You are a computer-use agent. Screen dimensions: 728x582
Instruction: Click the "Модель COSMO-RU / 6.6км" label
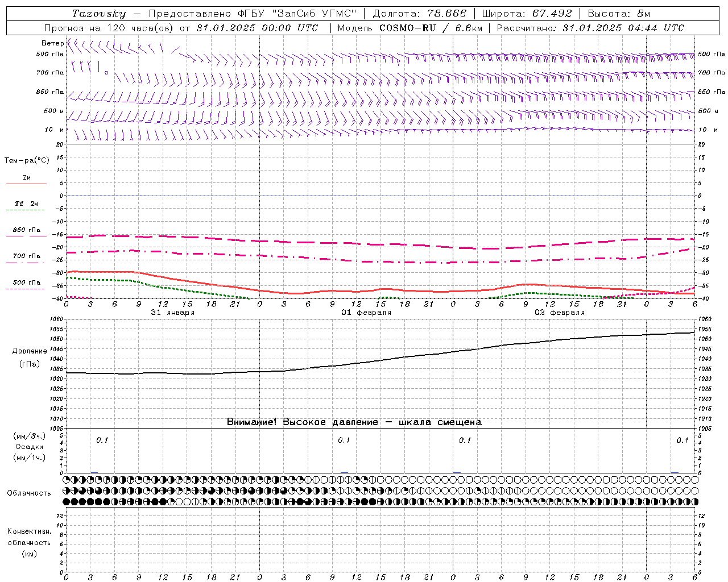point(409,28)
